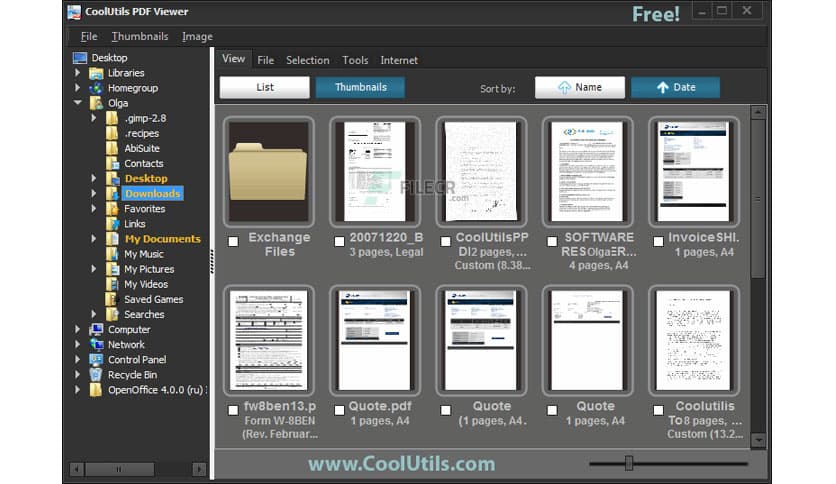836x484 pixels.
Task: Open the File menu in menu bar
Action: (x=89, y=36)
